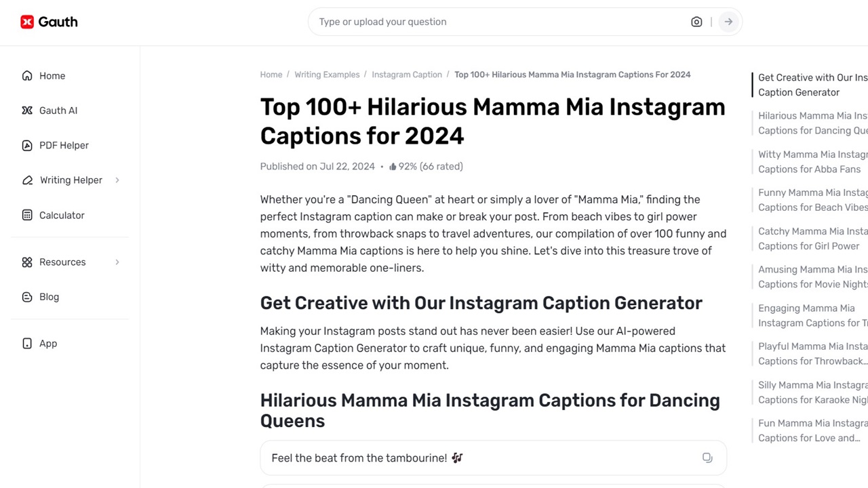868x488 pixels.
Task: Open the Captions for Girl Power section
Action: 812,239
